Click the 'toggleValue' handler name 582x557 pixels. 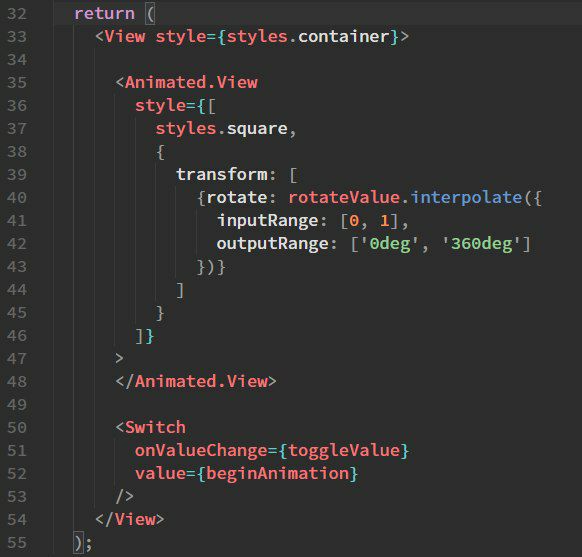click(x=344, y=451)
